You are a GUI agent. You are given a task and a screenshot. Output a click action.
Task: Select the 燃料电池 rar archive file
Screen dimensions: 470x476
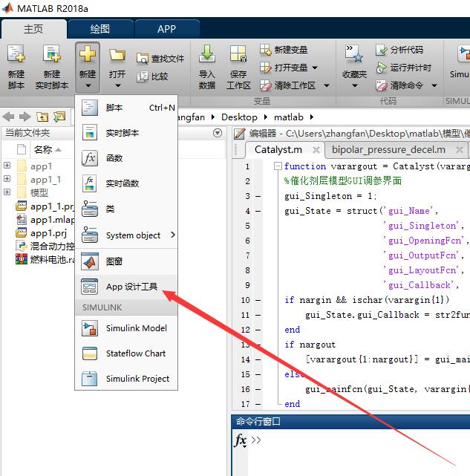(x=45, y=260)
